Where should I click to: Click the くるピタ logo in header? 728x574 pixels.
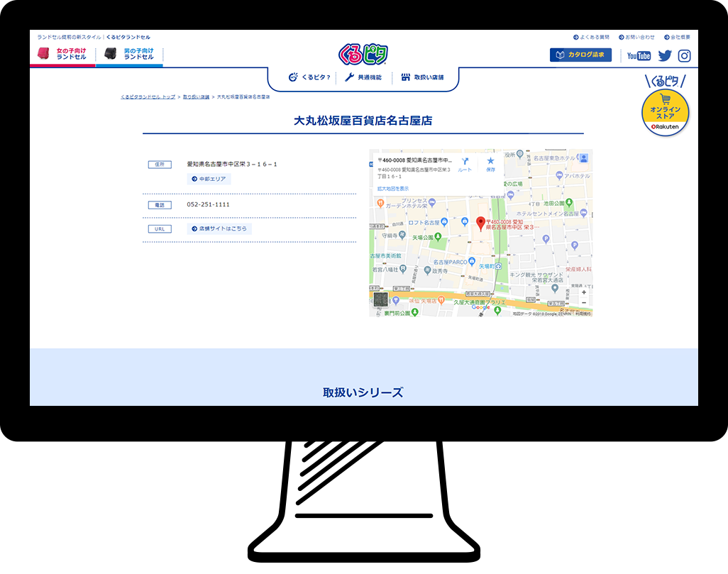(x=363, y=54)
